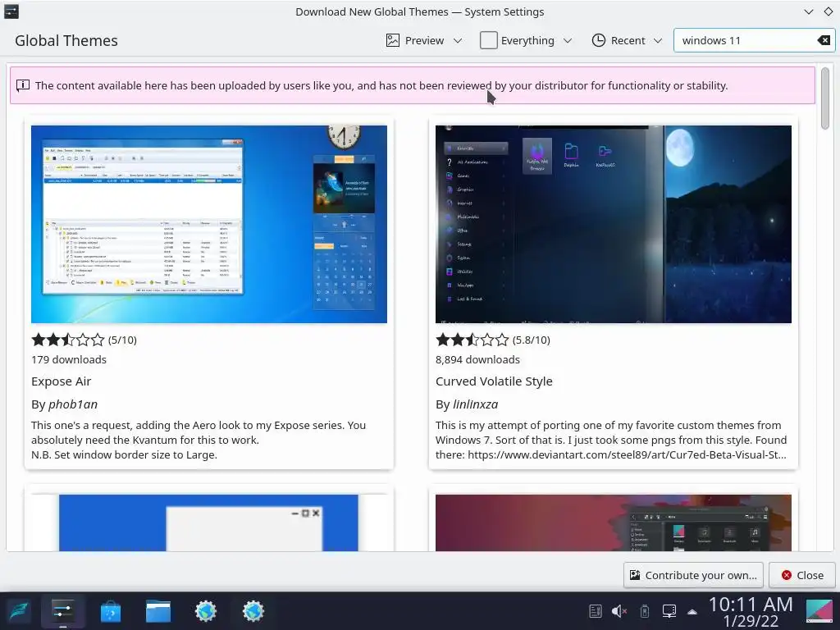This screenshot has height=630, width=840.
Task: Click the title bar down-arrow minimize button
Action: tap(808, 11)
